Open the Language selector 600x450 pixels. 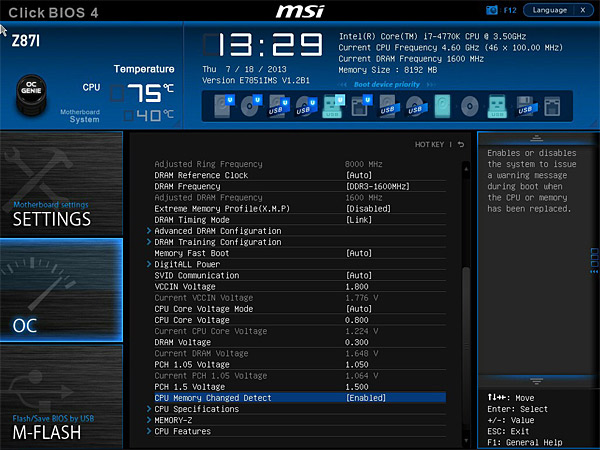549,10
